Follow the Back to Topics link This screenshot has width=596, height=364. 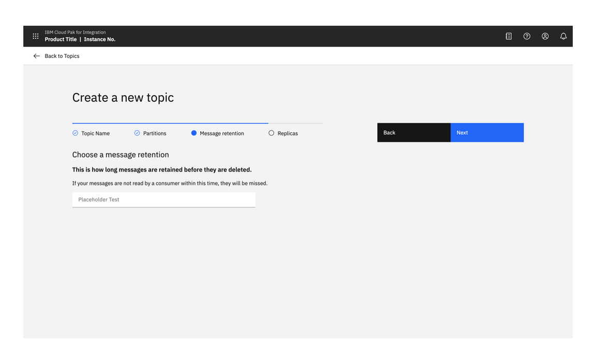(62, 56)
